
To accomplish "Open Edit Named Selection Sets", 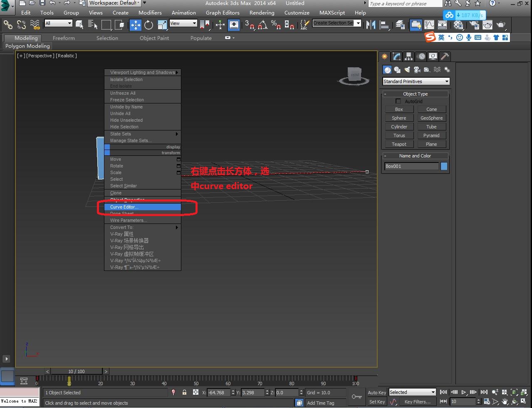I will pyautogui.click(x=305, y=25).
